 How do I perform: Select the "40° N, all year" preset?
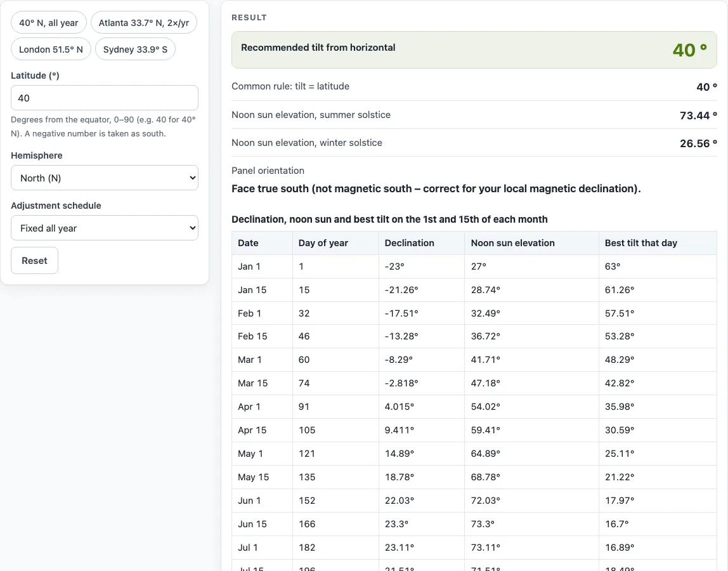tap(49, 23)
